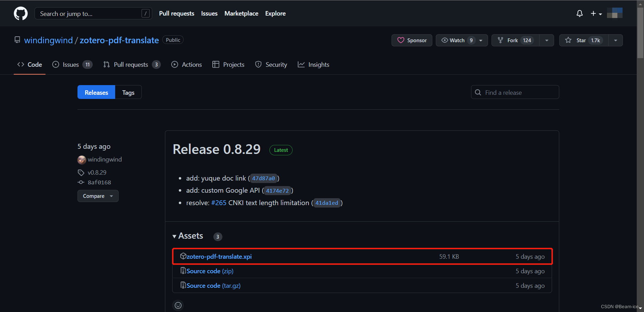Screen dimensions: 644x312
Task: Add a reaction with the smiley icon
Action: pos(178,305)
